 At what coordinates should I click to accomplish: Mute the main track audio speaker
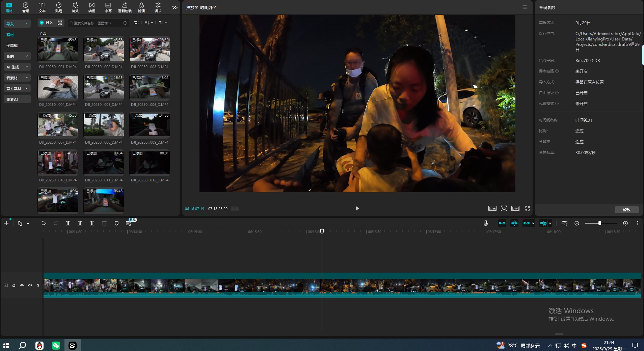tap(30, 285)
